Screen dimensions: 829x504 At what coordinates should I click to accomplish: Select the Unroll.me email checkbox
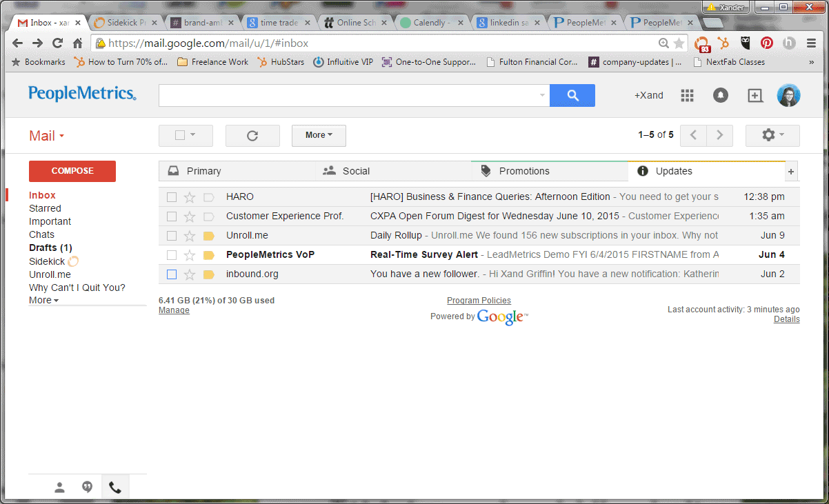(x=172, y=236)
